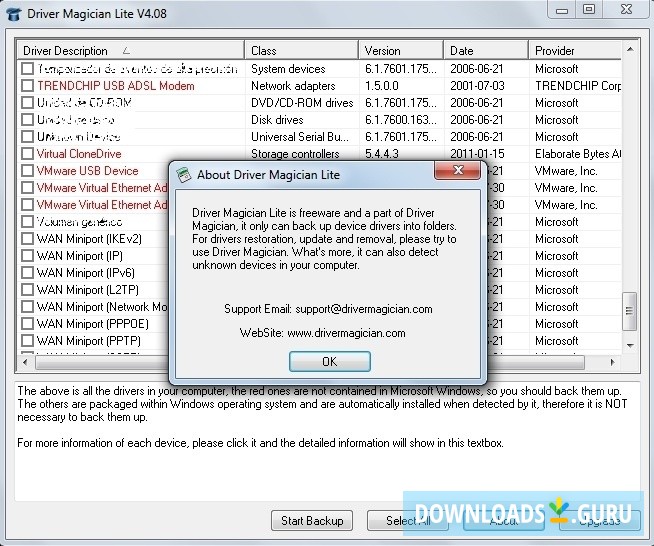Screen dimensions: 654x546
Task: Click the www.drivermagician.com website text
Action: (346, 333)
